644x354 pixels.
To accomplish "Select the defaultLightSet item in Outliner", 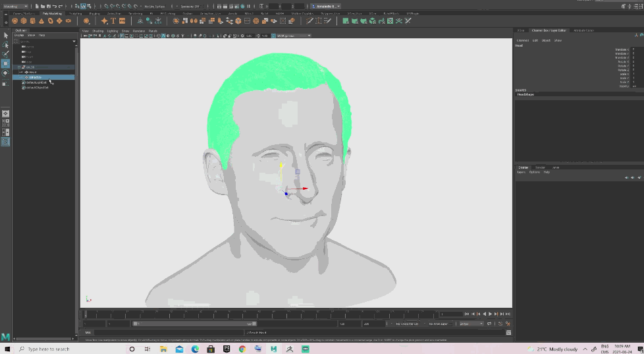I will pos(37,82).
